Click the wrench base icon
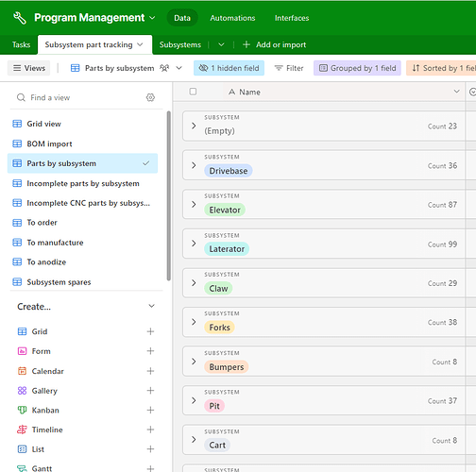Screen dimensions: 476x472 (20, 18)
